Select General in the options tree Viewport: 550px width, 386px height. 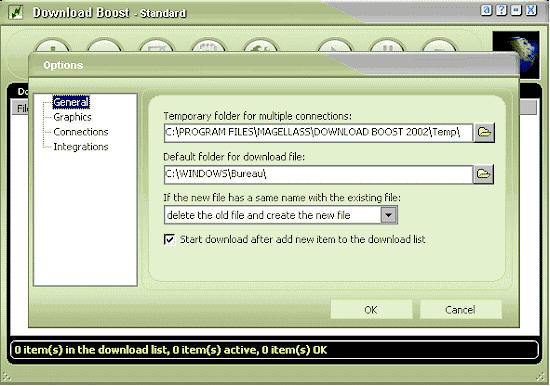tap(71, 102)
